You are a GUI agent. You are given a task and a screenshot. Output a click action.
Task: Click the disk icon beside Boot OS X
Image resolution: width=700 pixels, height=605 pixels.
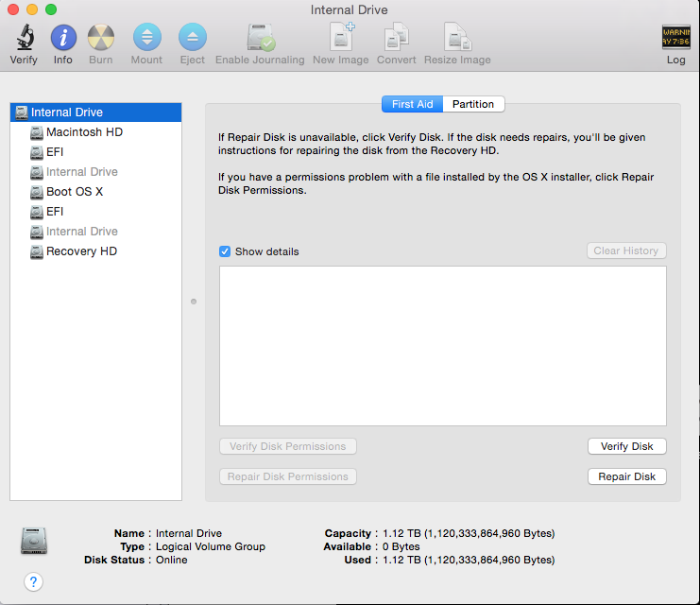point(37,192)
